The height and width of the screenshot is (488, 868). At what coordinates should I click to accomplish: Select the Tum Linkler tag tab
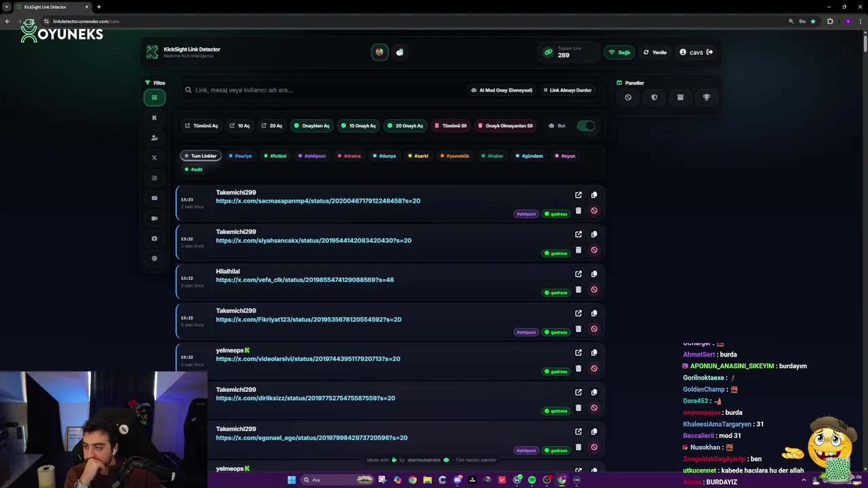pos(201,156)
